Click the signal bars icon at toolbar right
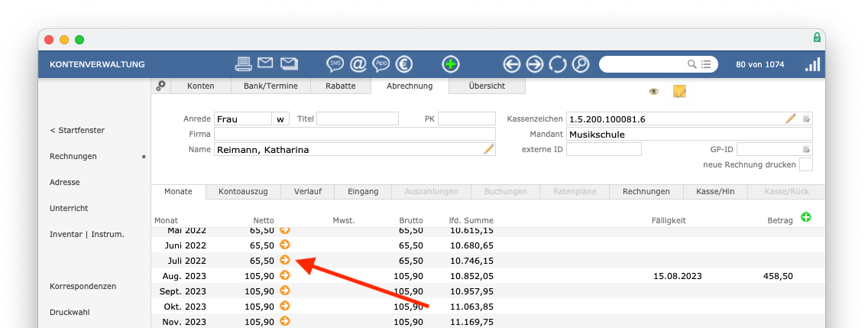 click(x=813, y=64)
